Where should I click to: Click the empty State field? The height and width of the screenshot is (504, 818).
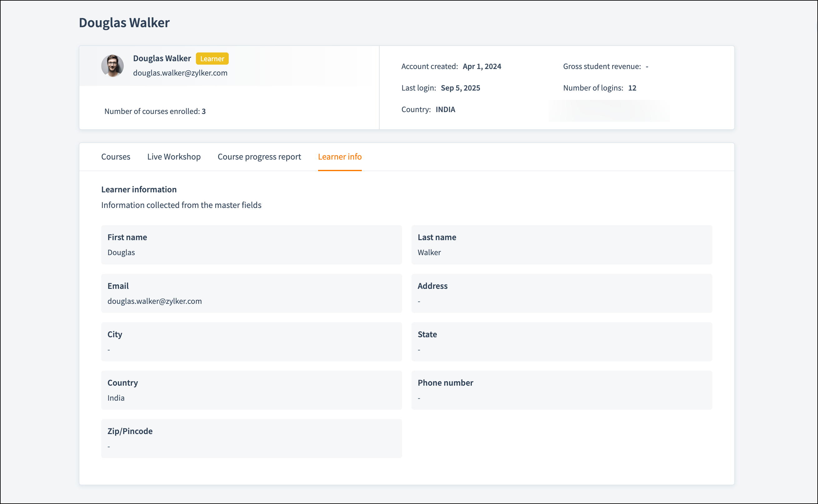pyautogui.click(x=561, y=342)
